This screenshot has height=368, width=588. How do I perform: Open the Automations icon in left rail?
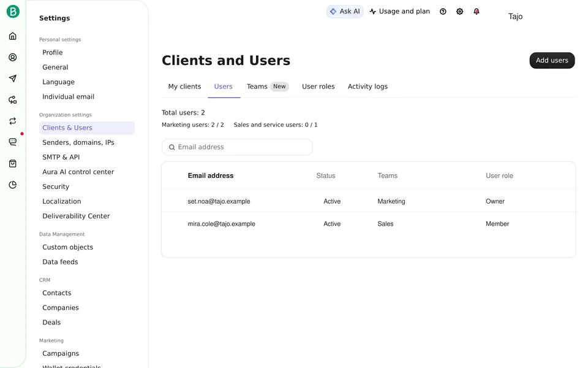(x=13, y=100)
